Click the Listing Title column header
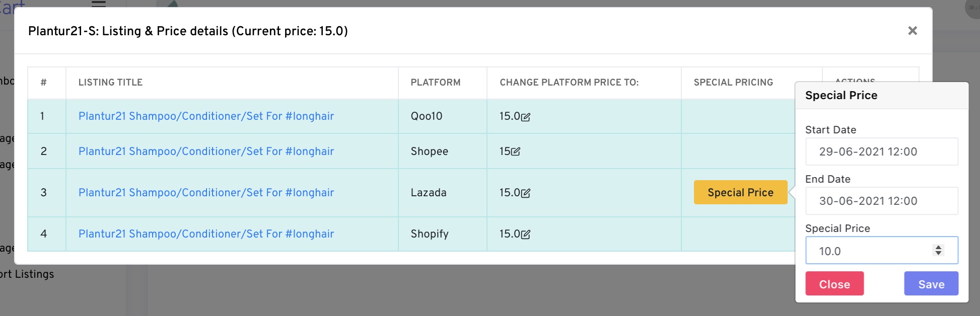The width and height of the screenshot is (980, 316). (110, 83)
